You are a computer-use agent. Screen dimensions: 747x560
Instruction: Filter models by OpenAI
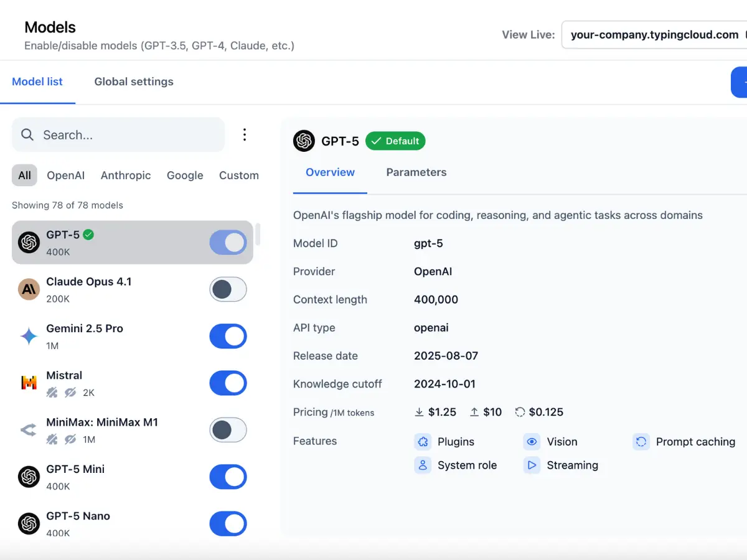[66, 175]
